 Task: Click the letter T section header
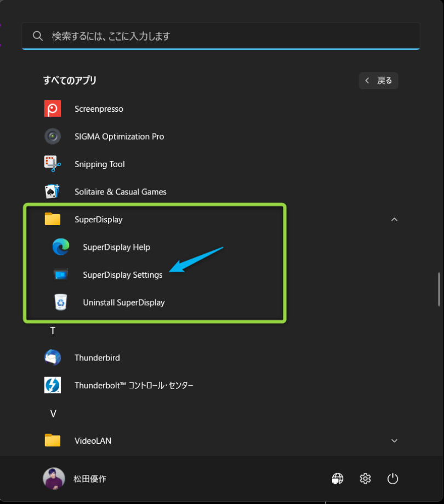(x=53, y=330)
